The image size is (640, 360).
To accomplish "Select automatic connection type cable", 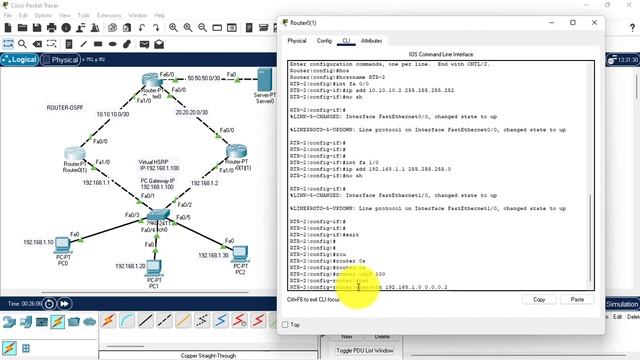I will tap(109, 321).
